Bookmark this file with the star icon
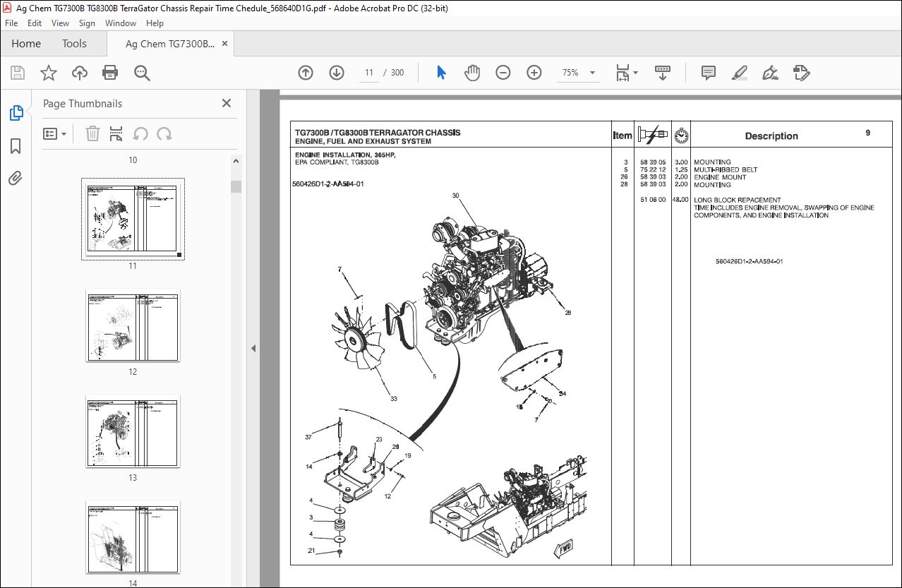 [x=49, y=73]
